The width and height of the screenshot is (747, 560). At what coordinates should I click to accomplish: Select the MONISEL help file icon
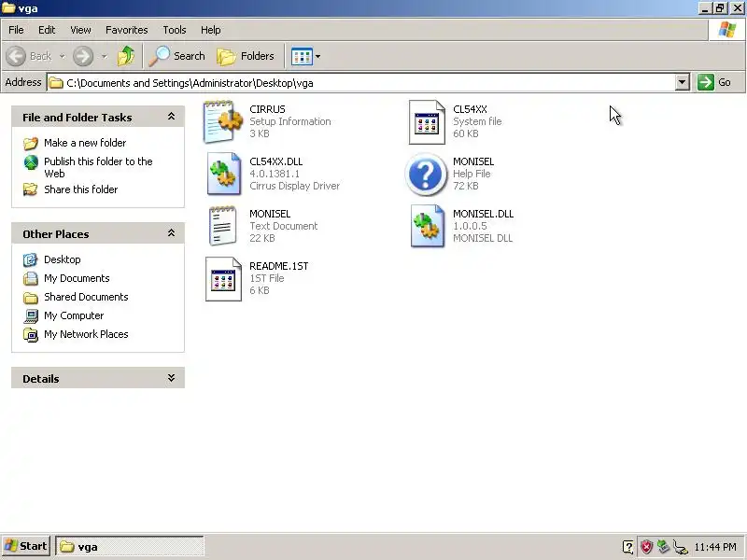click(x=426, y=175)
